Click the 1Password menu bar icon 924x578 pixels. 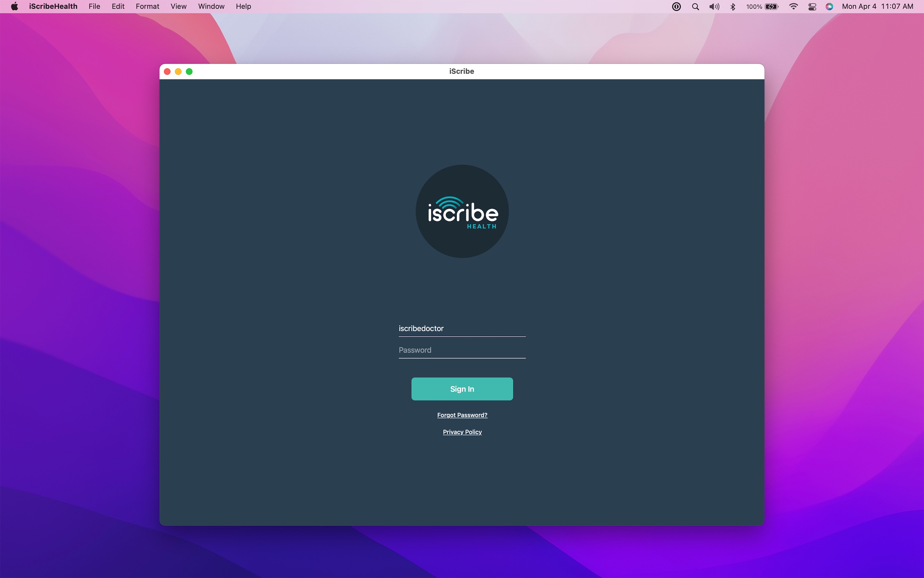676,6
